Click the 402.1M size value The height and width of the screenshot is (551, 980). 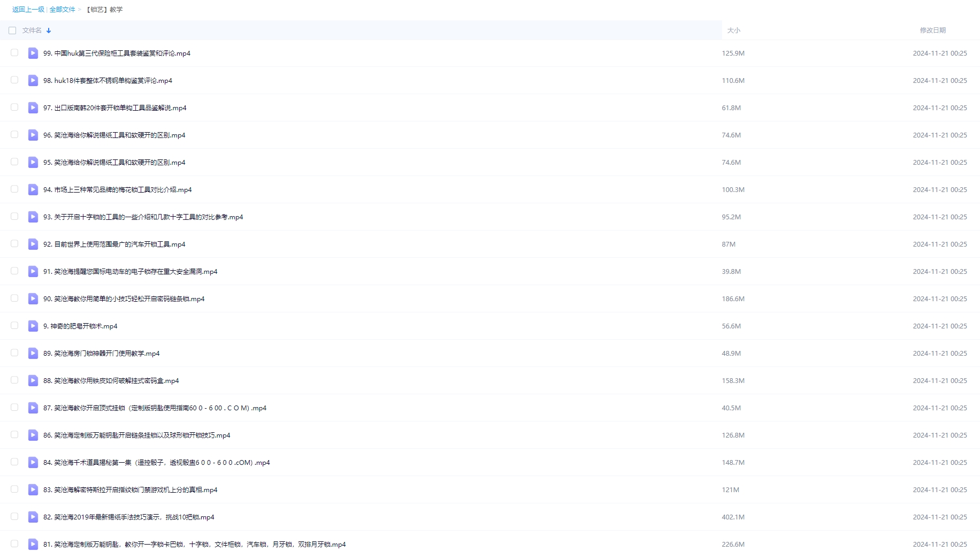733,517
